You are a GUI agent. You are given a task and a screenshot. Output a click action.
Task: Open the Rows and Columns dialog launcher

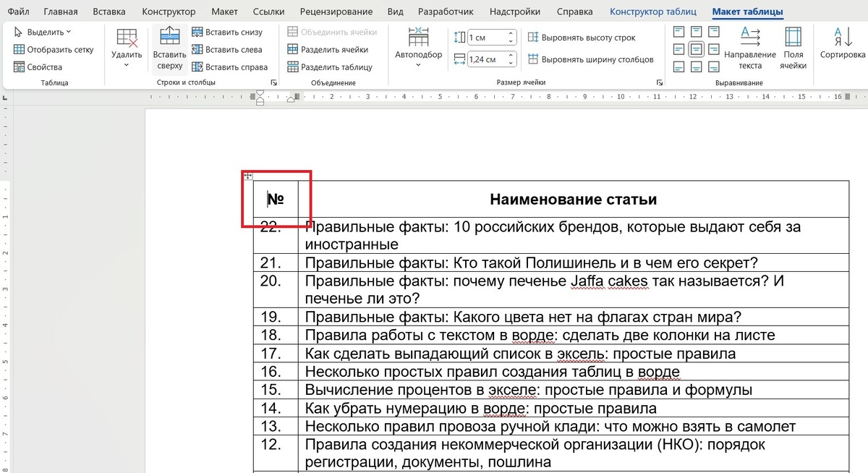273,83
